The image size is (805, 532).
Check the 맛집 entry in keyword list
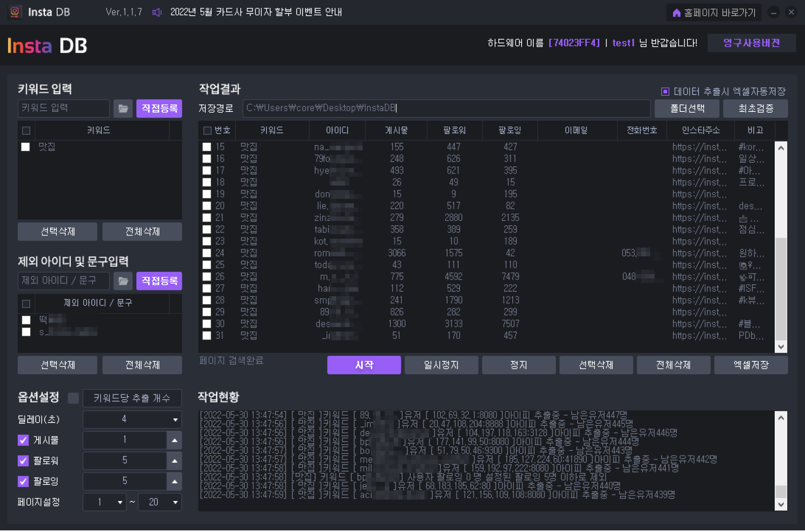pos(26,147)
